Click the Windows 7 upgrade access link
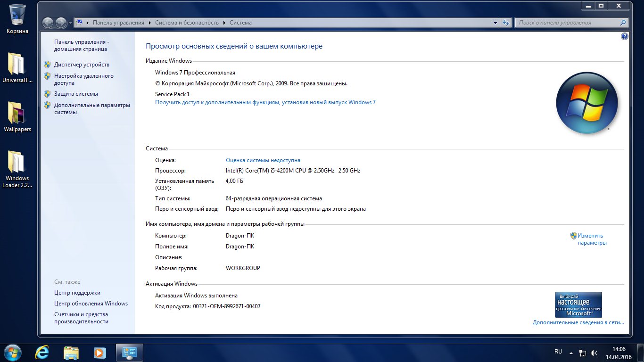This screenshot has width=644, height=362. [265, 102]
